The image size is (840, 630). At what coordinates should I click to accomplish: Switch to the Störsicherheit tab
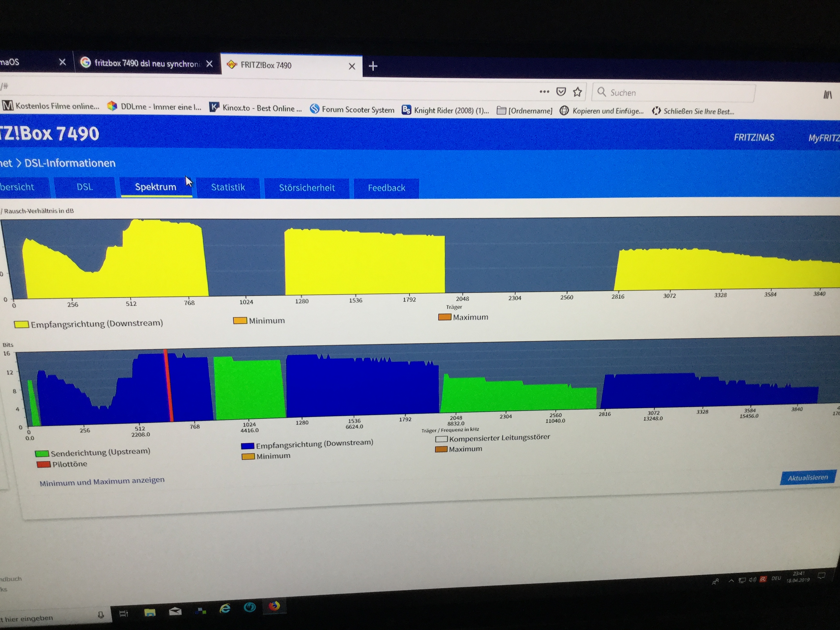point(307,188)
